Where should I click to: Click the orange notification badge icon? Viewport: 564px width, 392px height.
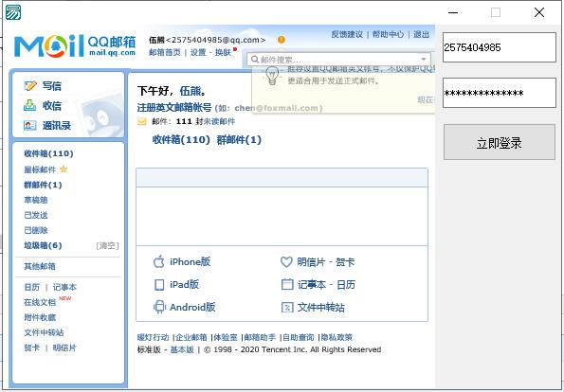pos(282,40)
